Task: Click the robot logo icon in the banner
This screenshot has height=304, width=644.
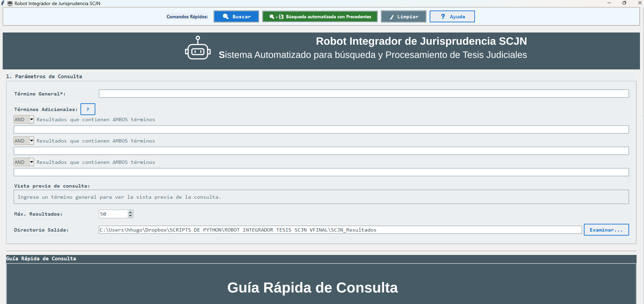Action: click(x=198, y=48)
